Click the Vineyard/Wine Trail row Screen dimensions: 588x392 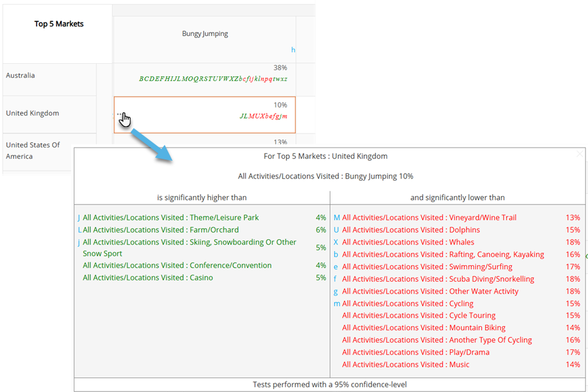click(457, 217)
